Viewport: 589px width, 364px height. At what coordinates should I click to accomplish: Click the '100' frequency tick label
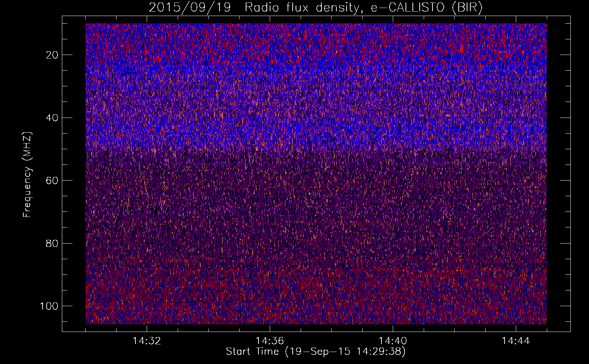[x=49, y=306]
